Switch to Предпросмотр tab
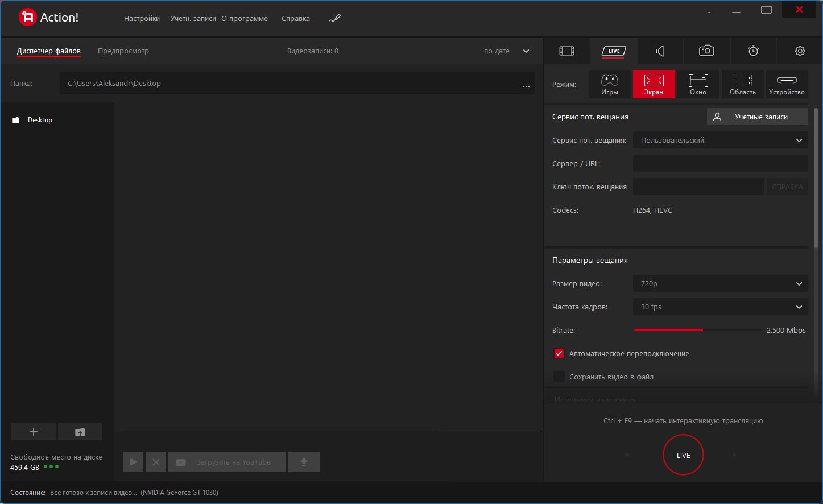 [x=123, y=51]
